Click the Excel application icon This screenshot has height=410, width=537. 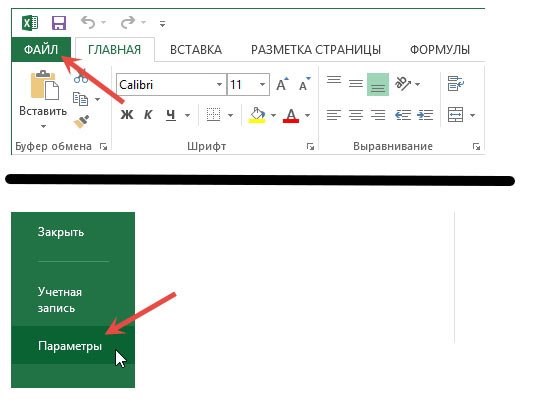coord(30,23)
